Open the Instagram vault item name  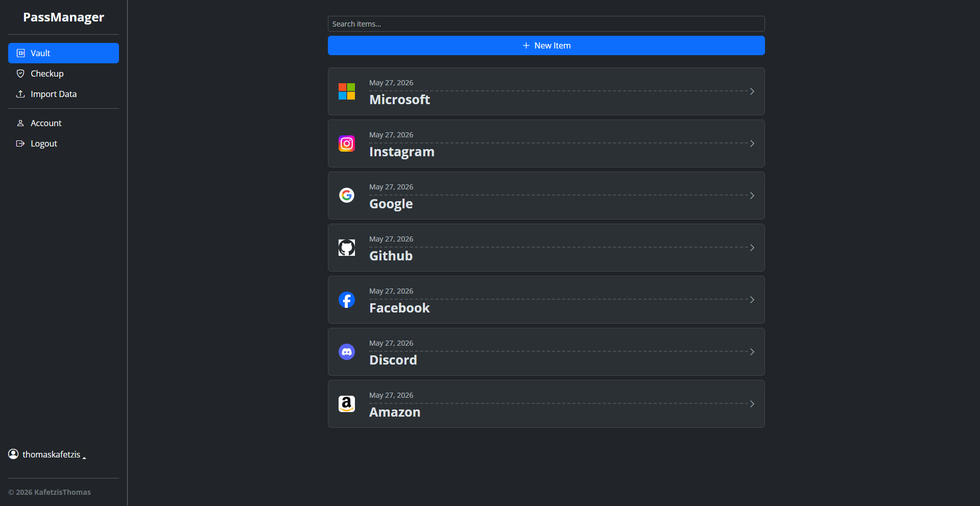point(401,152)
